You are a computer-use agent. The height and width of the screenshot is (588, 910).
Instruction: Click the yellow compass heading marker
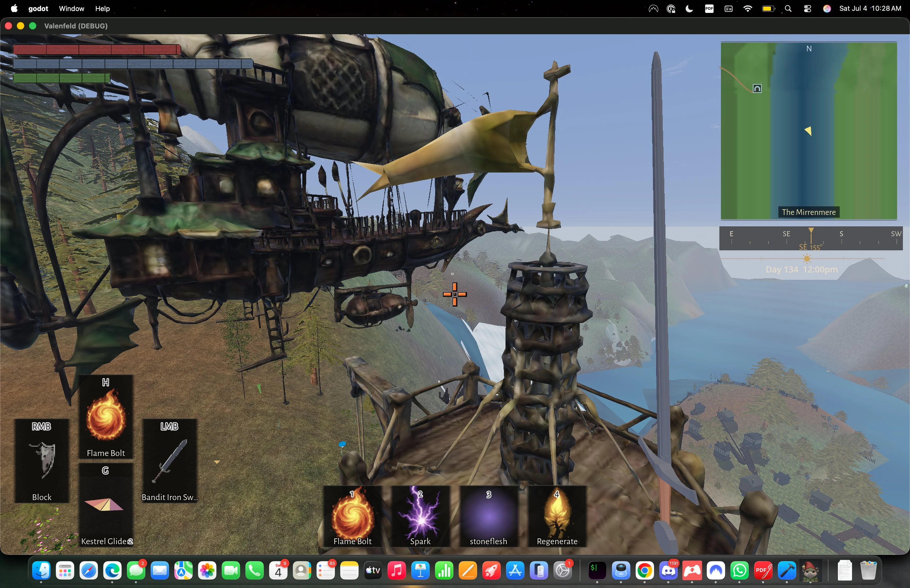811,230
